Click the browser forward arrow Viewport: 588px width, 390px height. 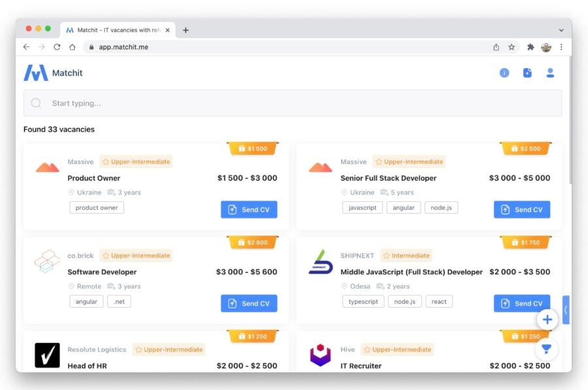(x=42, y=47)
